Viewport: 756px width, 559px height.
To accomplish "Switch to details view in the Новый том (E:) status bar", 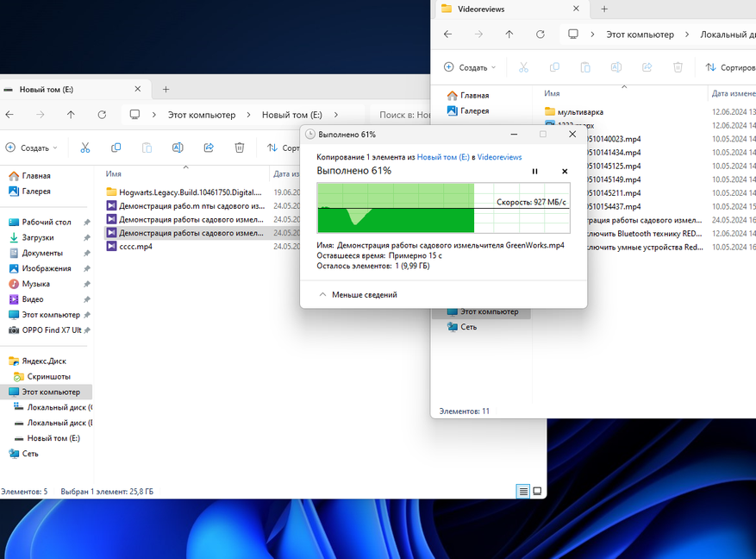I will point(523,491).
